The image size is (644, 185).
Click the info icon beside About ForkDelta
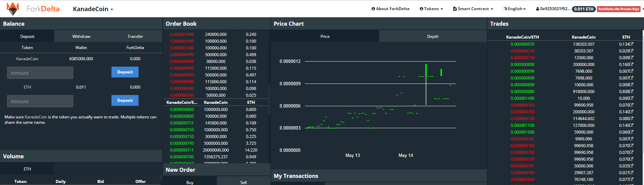[x=373, y=9]
